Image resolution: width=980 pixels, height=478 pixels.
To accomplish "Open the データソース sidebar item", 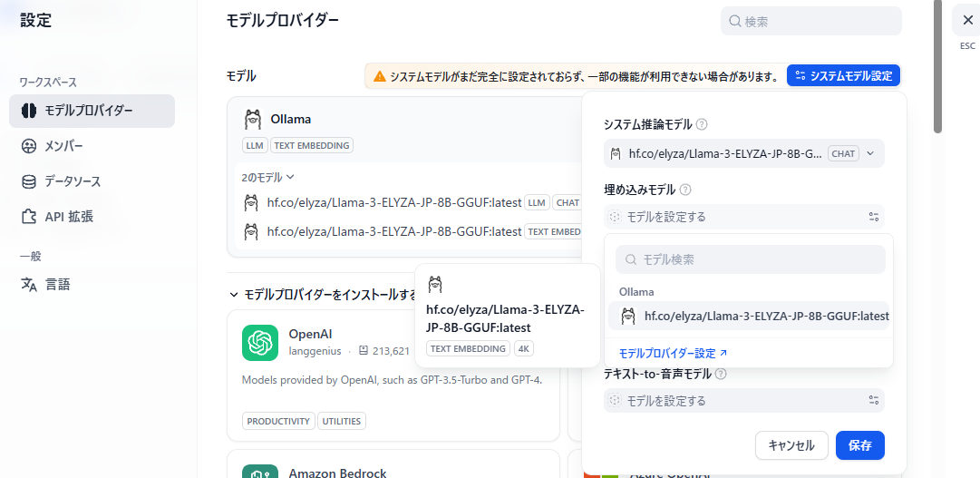I will pos(92,182).
